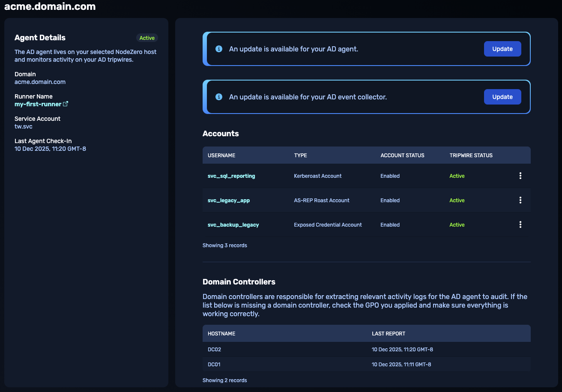562x392 pixels.
Task: Open the svc_sql_reporting account
Action: pos(231,176)
